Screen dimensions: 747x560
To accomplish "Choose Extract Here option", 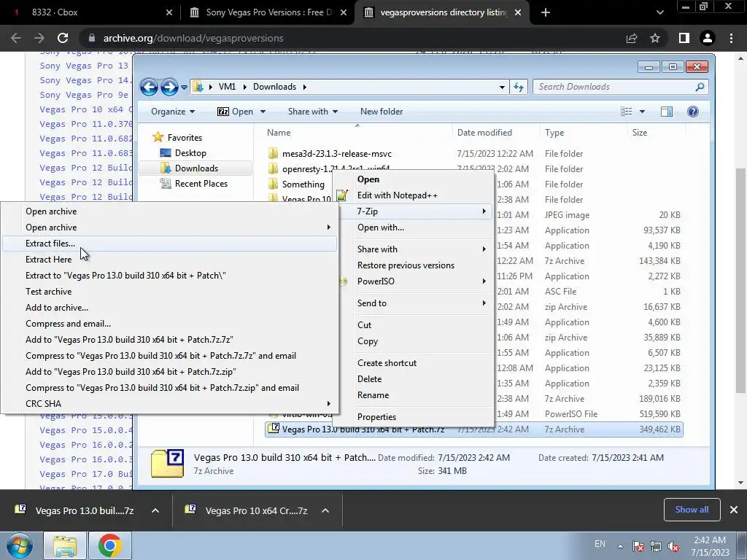I will pos(169,260).
